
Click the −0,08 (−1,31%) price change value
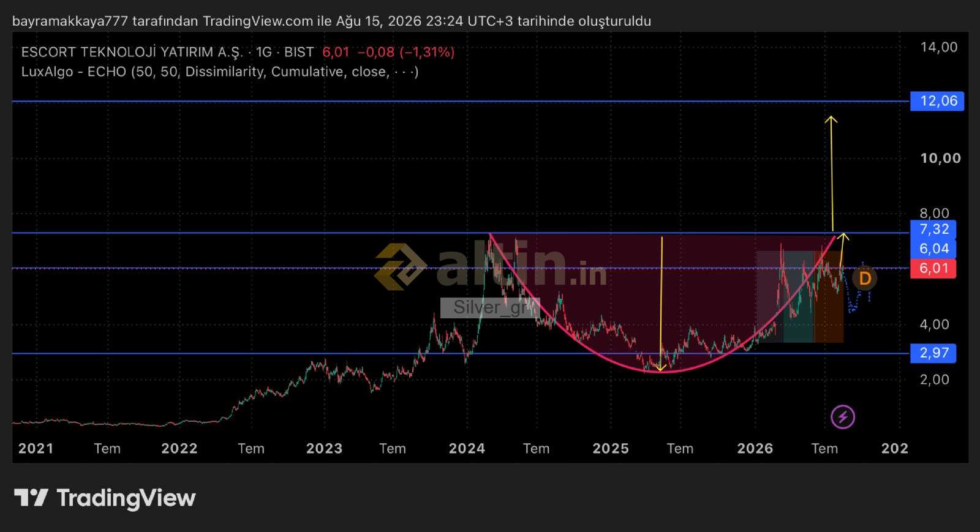pyautogui.click(x=405, y=52)
